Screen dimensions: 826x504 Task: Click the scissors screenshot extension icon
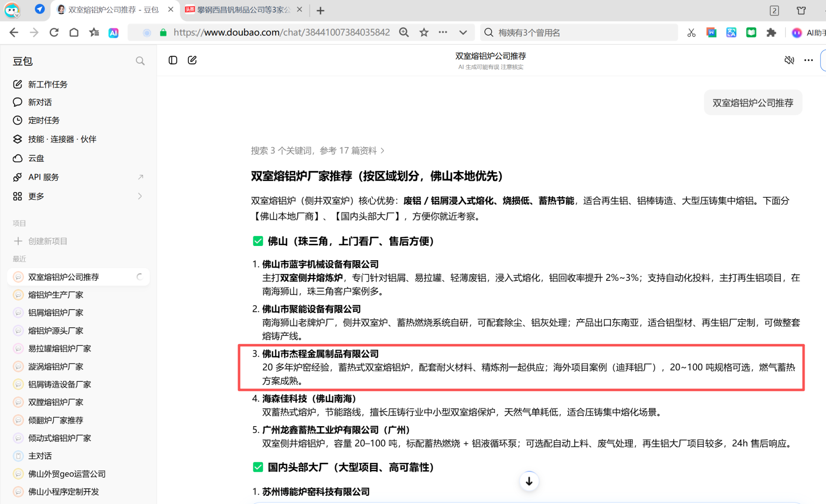pyautogui.click(x=691, y=33)
